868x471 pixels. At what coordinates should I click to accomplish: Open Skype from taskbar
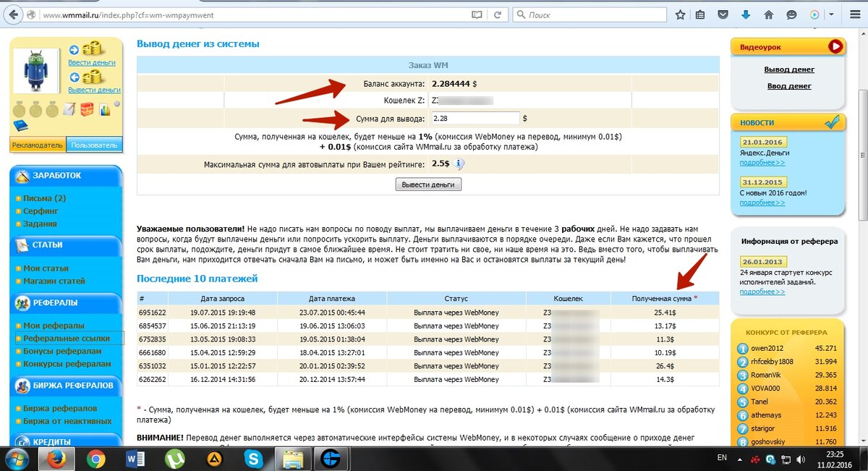tap(253, 459)
